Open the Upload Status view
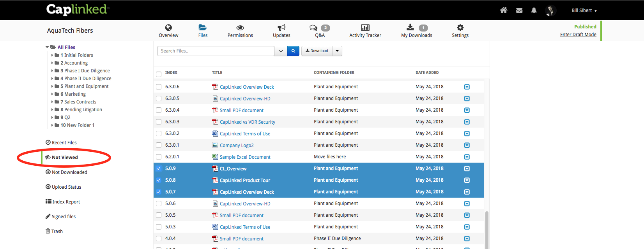 tap(63, 187)
